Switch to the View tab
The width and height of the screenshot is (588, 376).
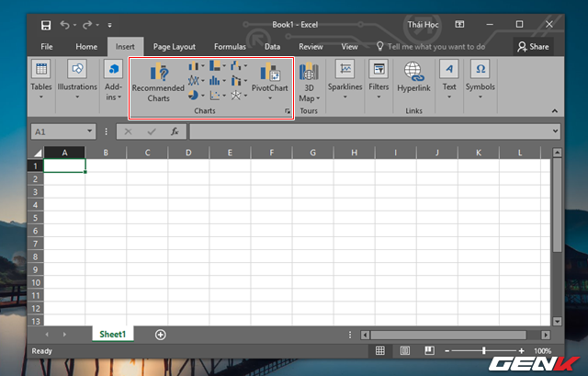coord(349,47)
